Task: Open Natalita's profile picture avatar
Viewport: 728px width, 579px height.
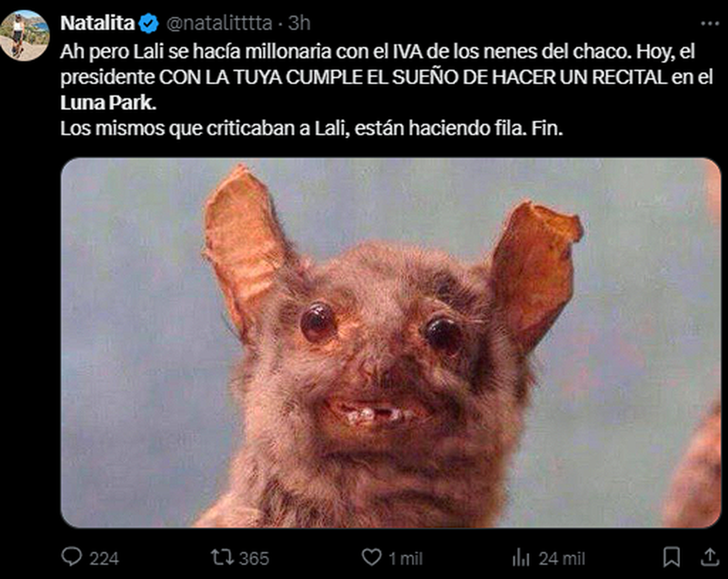Action: pos(24,35)
